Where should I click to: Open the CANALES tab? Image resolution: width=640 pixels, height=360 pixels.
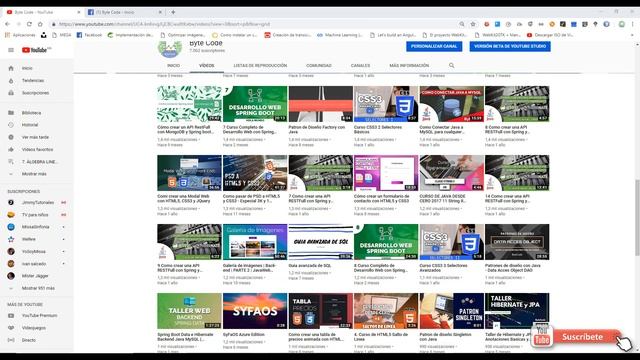pyautogui.click(x=360, y=65)
